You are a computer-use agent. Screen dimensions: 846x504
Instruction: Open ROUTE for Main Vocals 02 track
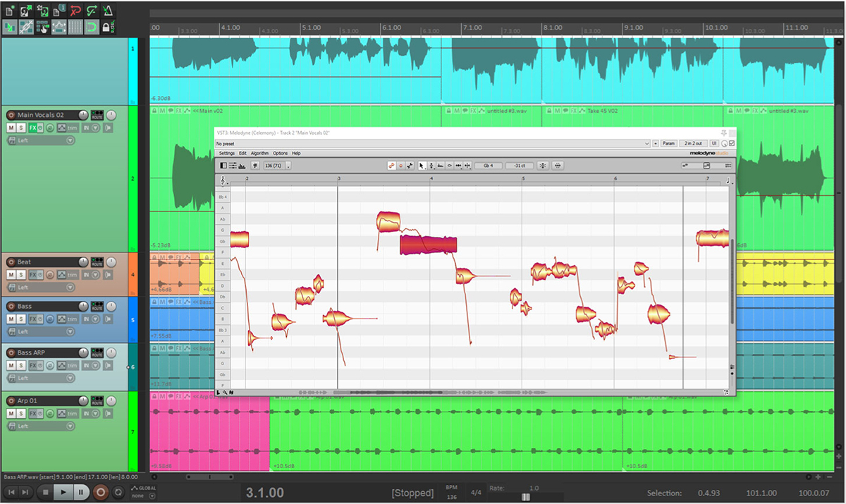pos(97,115)
